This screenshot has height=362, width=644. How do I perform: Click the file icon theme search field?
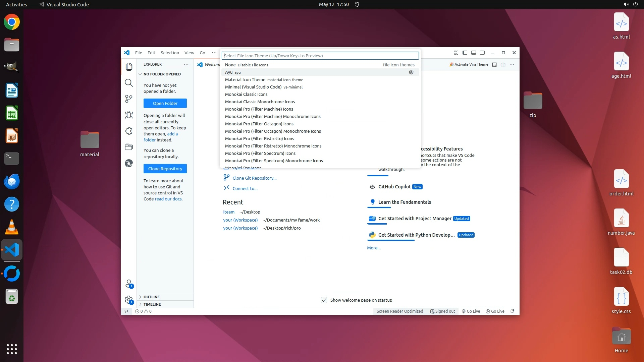pos(320,56)
